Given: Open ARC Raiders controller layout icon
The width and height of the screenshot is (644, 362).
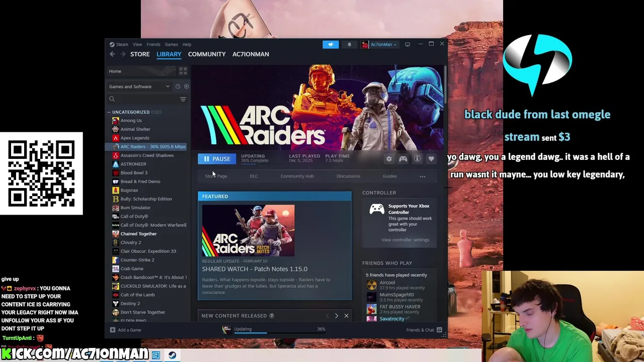Looking at the screenshot, I should point(403,159).
